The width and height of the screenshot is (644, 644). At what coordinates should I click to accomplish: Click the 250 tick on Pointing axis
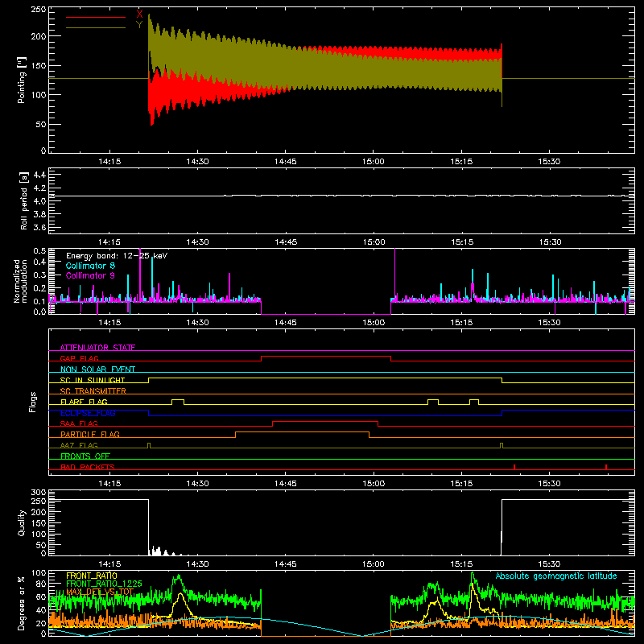tap(39, 10)
